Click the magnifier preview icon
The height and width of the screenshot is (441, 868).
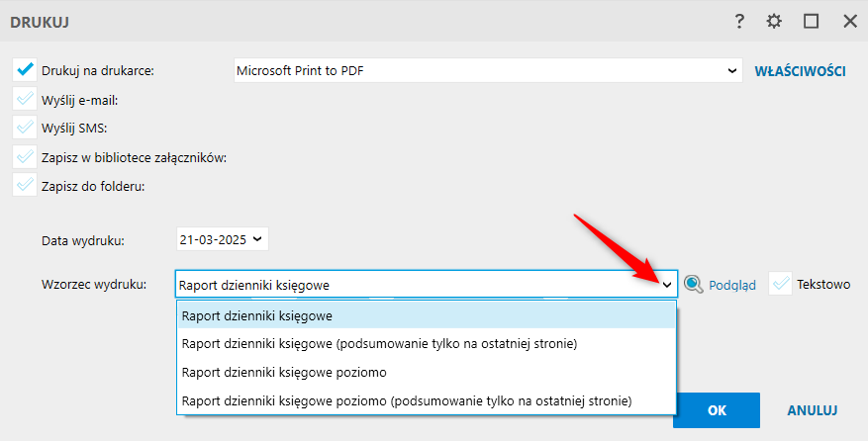(x=694, y=285)
